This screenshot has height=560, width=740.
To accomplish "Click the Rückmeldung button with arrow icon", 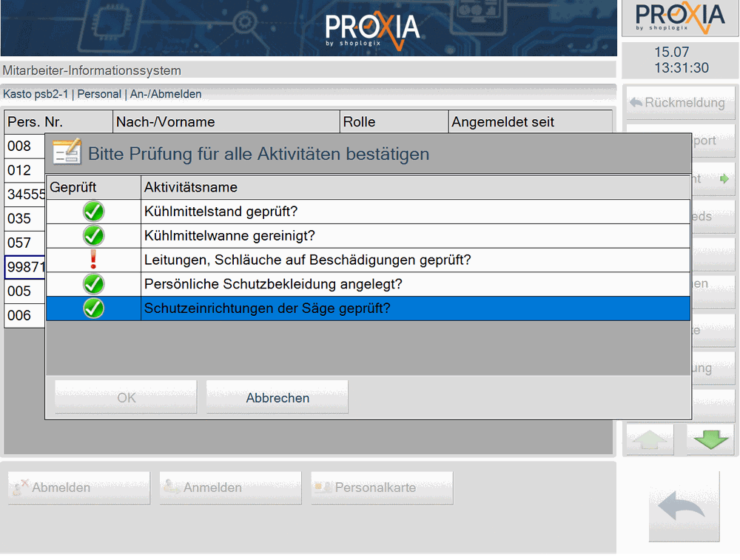I will pos(680,102).
